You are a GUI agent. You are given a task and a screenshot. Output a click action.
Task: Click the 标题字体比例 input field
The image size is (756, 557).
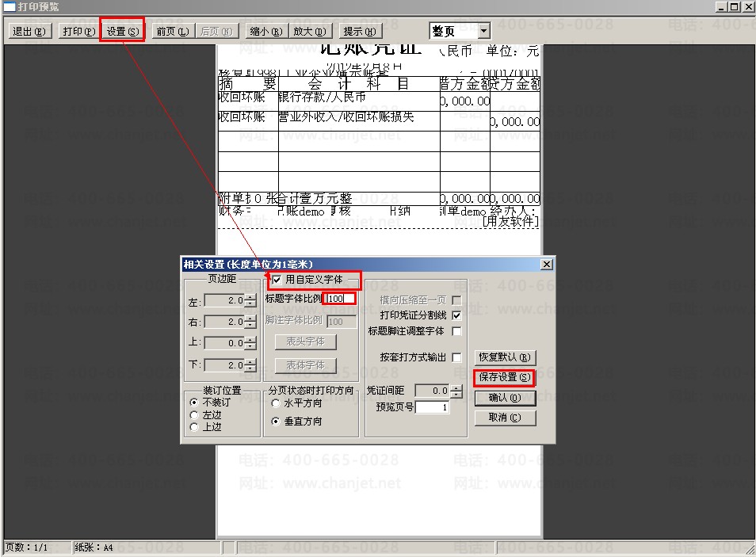[340, 299]
